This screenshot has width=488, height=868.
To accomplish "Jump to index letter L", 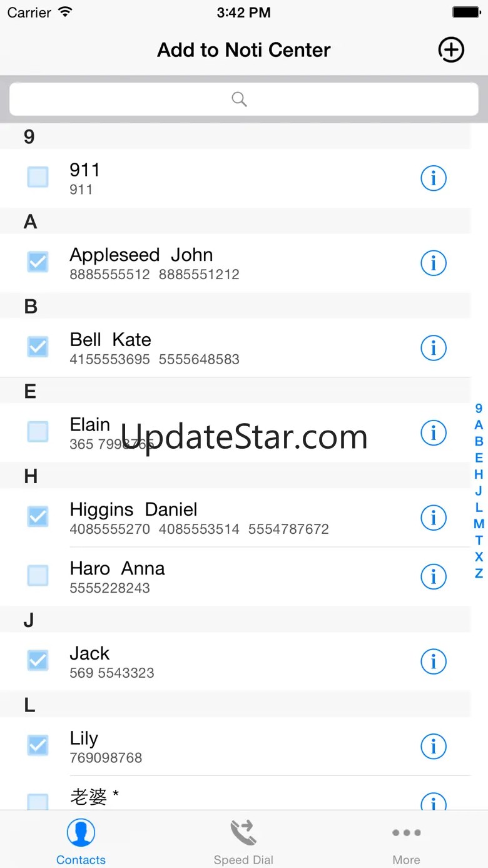I will (479, 507).
